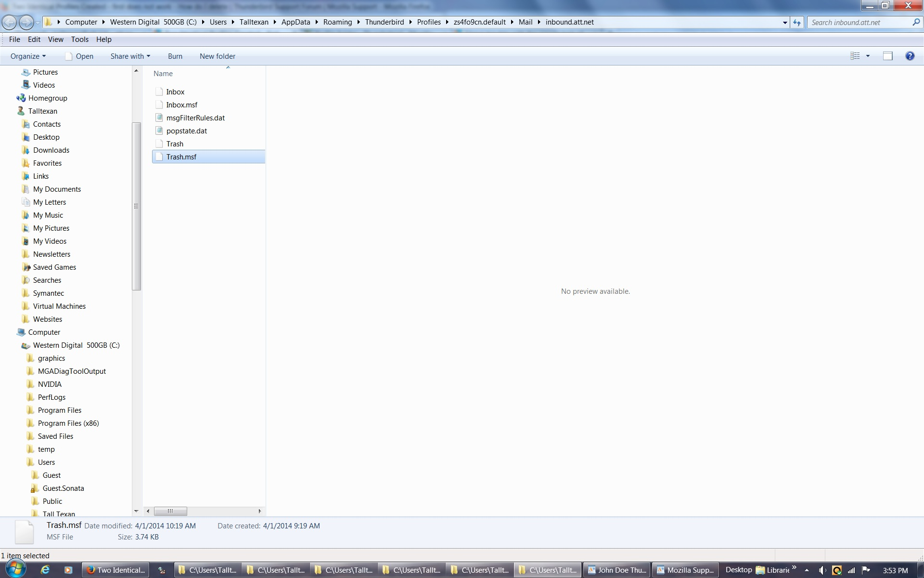Screen dimensions: 924x578
Task: Click the Back navigation arrow
Action: [9, 22]
